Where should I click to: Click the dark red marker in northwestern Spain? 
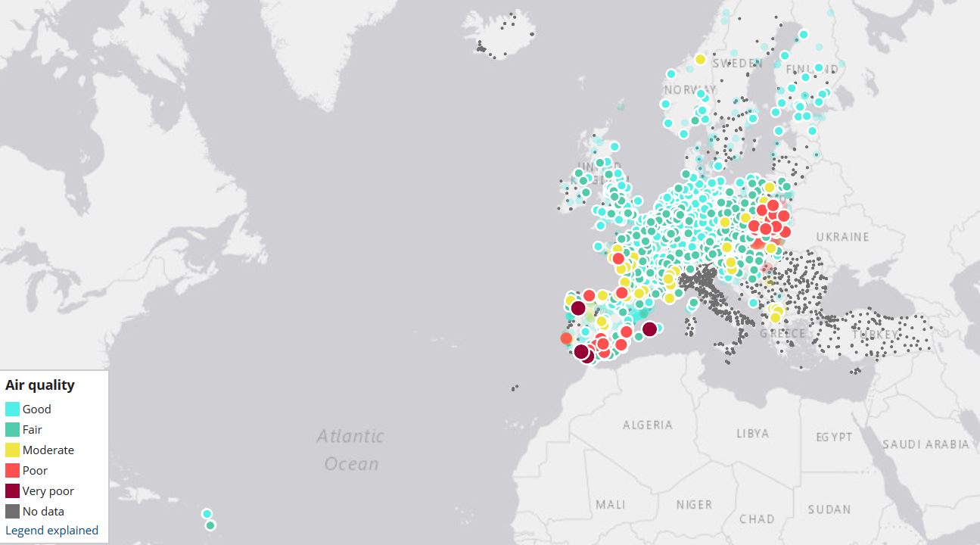tap(577, 308)
